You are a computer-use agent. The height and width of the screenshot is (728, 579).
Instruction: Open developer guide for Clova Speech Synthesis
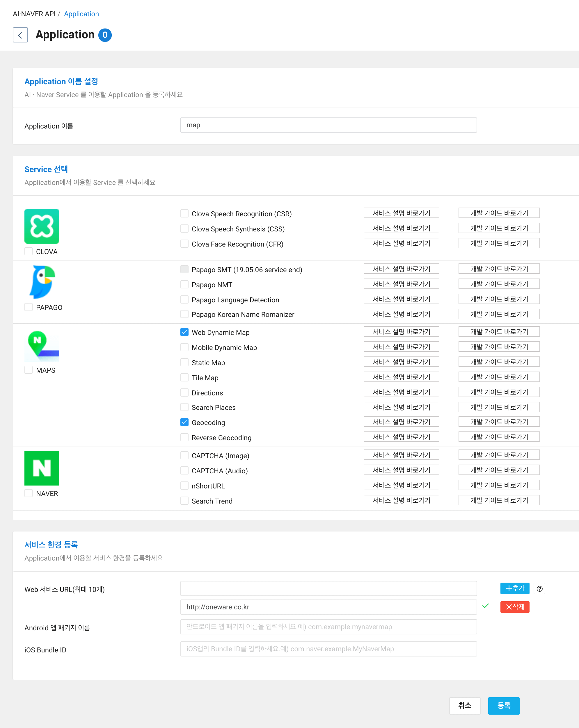click(x=499, y=228)
